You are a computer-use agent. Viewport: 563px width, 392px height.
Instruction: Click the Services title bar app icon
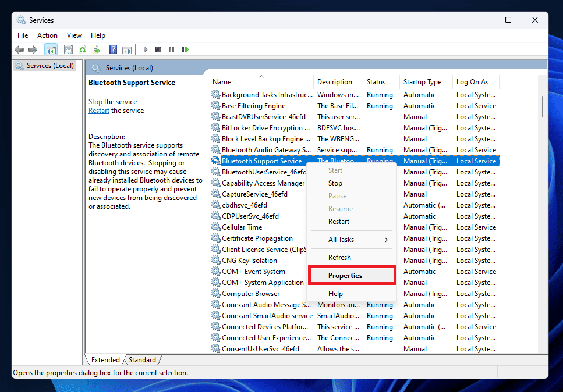[x=21, y=20]
